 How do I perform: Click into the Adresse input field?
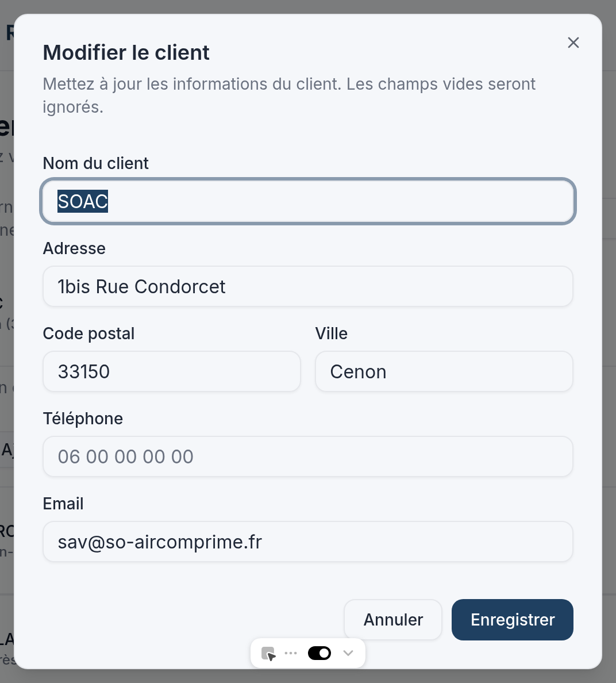pos(308,286)
